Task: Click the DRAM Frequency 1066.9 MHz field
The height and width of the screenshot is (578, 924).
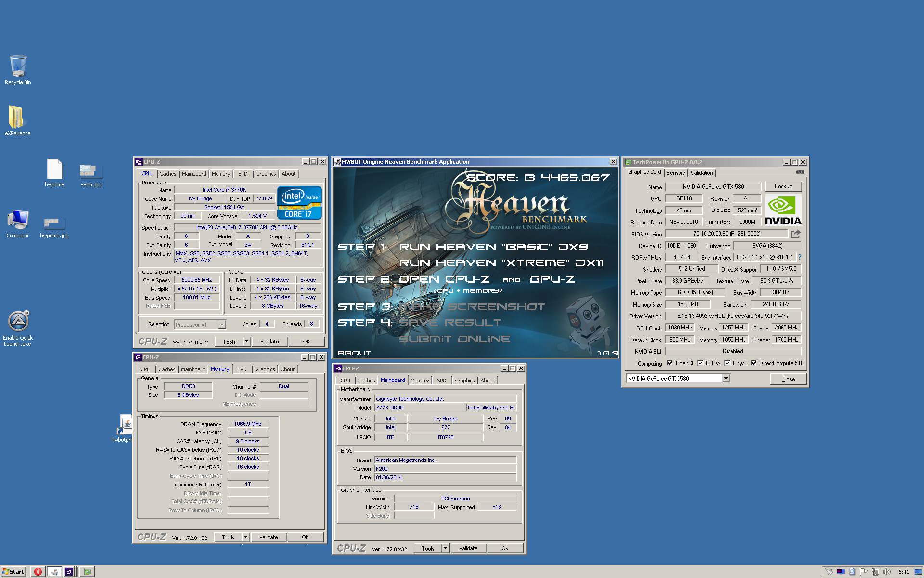Action: (247, 424)
